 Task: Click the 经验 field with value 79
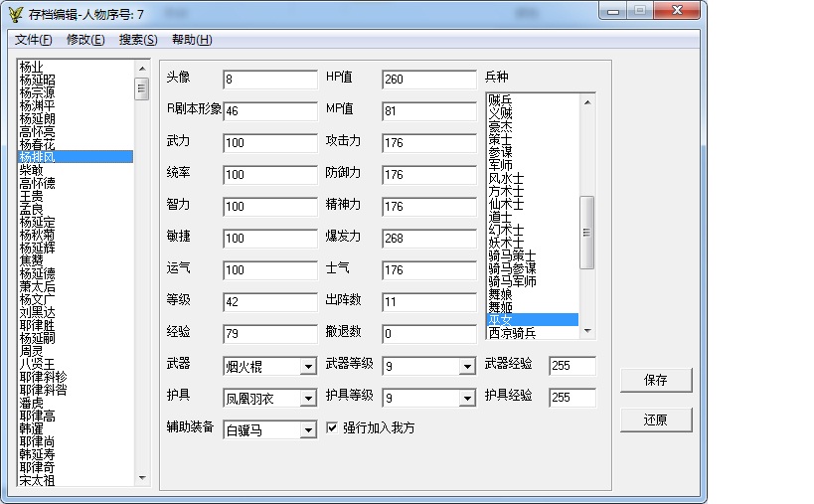(270, 333)
